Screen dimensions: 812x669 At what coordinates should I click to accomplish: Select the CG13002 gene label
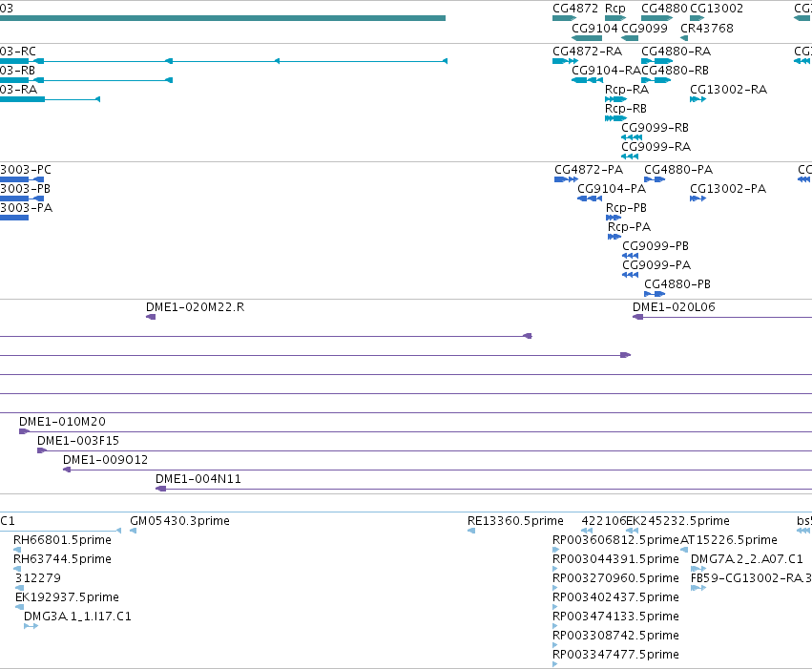[x=717, y=9]
